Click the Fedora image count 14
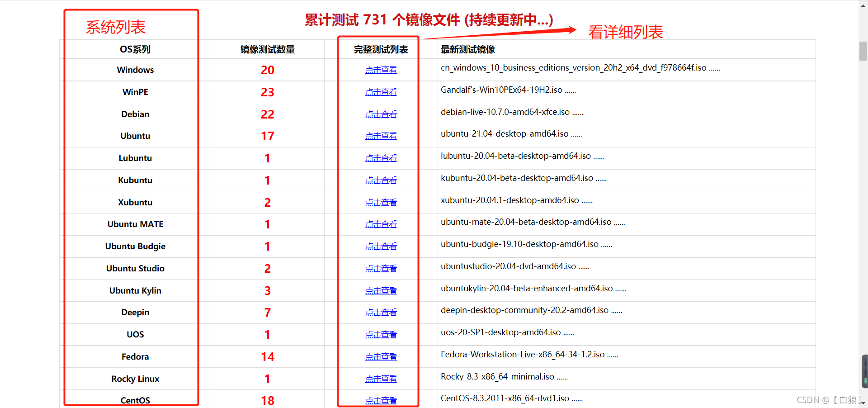868x408 pixels. pyautogui.click(x=267, y=357)
